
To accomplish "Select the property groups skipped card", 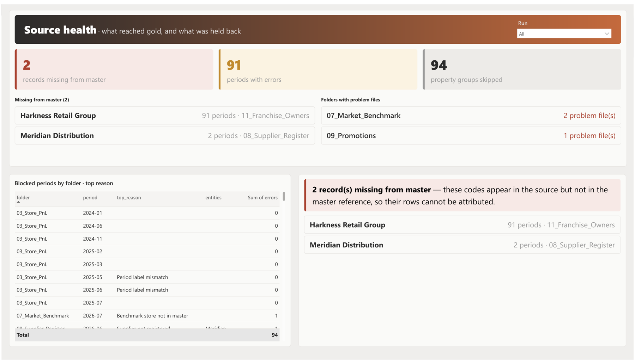I will click(522, 69).
